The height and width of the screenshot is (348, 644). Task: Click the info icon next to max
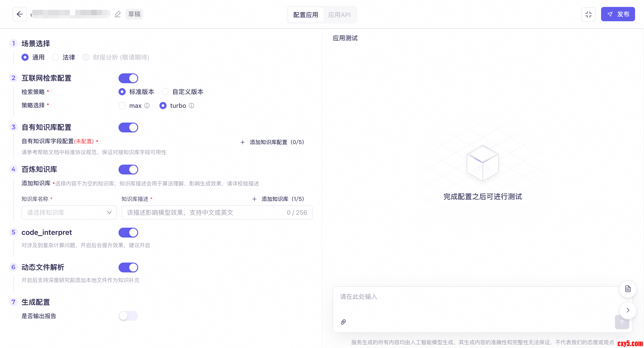tap(147, 106)
